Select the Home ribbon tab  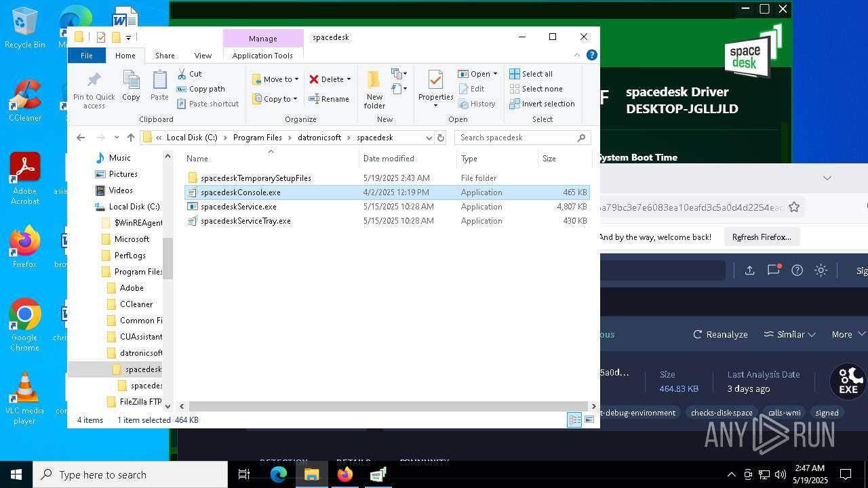pyautogui.click(x=125, y=56)
